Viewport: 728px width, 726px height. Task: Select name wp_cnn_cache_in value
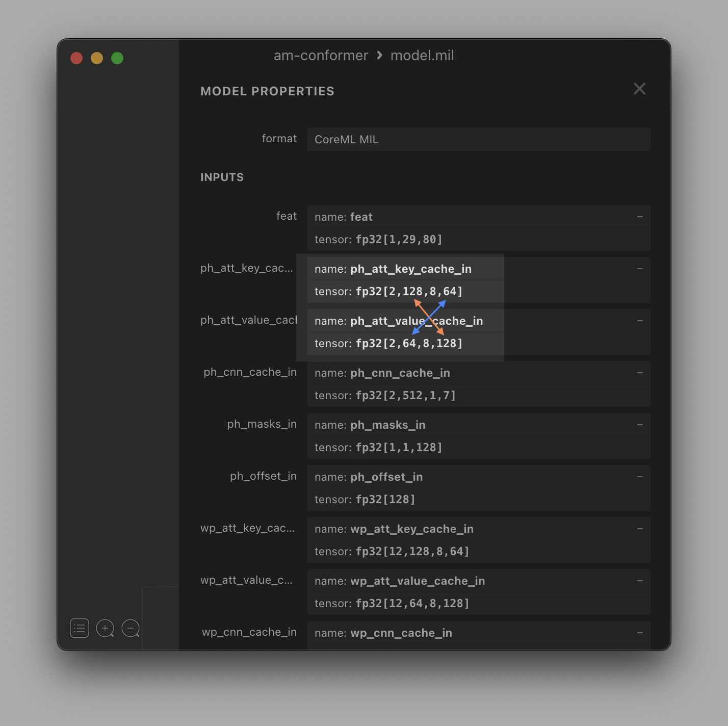[x=401, y=633]
